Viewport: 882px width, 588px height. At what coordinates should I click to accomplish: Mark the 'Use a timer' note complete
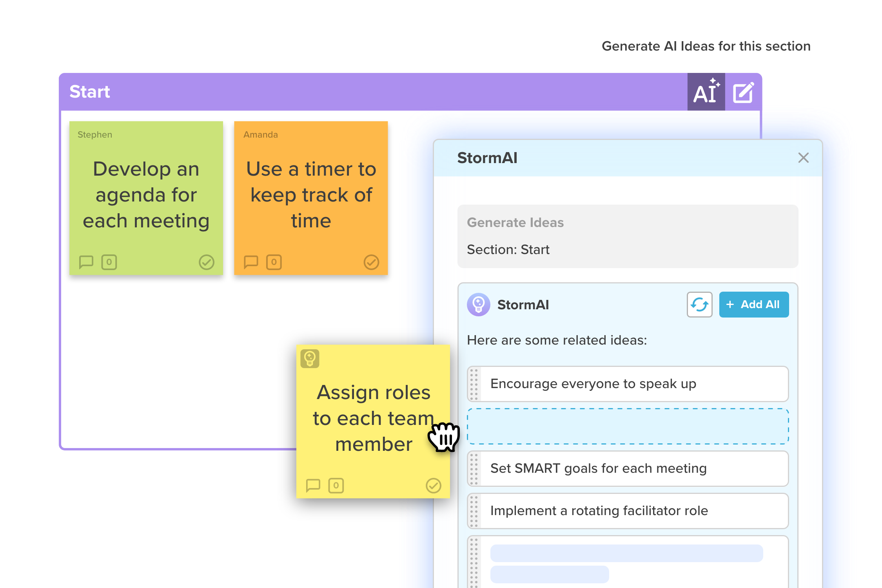click(372, 262)
